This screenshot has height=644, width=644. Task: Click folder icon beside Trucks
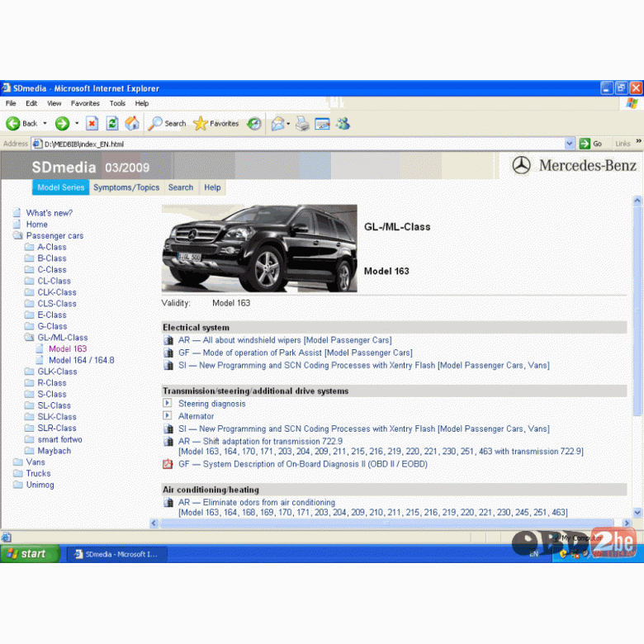coord(17,473)
